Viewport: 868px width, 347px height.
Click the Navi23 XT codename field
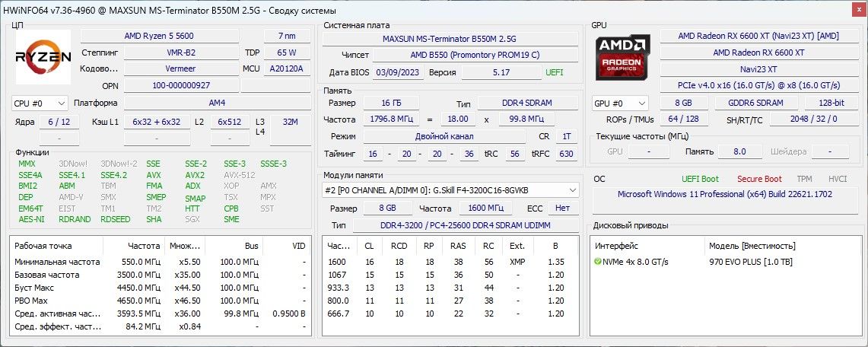[x=758, y=69]
